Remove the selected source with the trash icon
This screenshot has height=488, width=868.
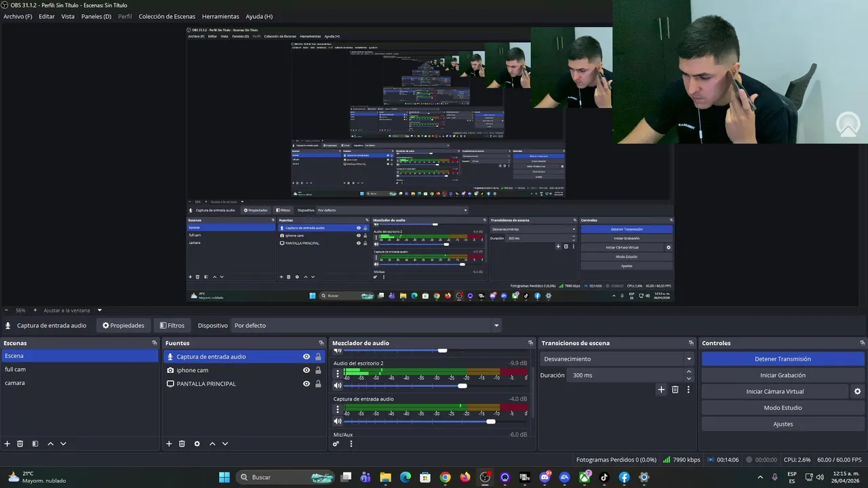click(182, 444)
